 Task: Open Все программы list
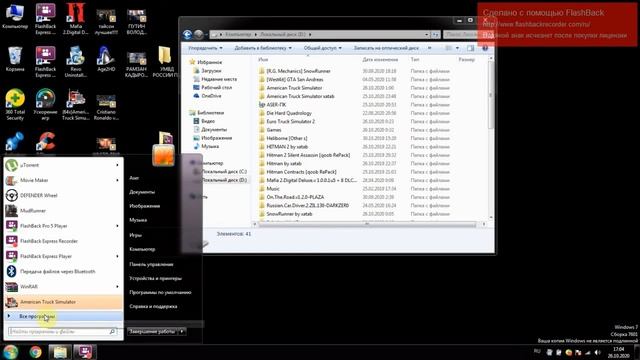[63, 316]
